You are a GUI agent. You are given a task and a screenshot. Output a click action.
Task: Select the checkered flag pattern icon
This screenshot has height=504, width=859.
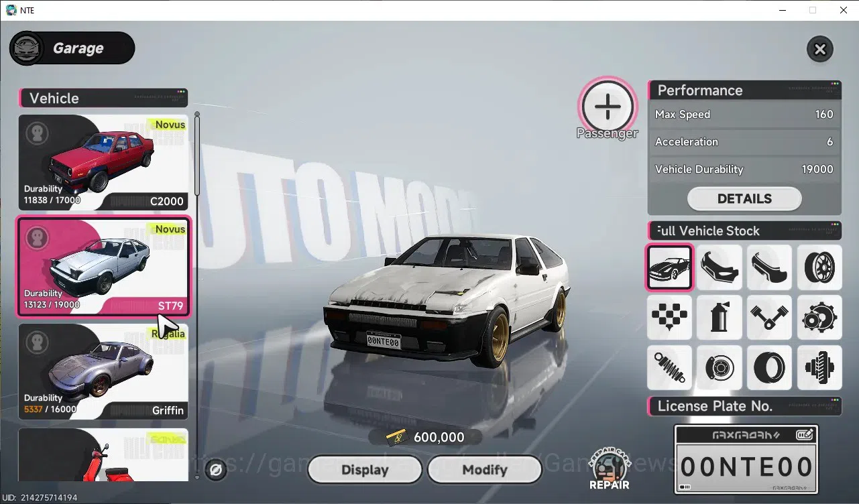[670, 317]
